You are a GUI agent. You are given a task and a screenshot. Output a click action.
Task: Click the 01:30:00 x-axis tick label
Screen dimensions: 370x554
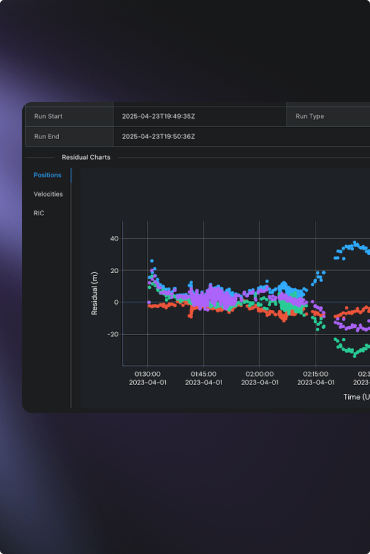pyautogui.click(x=147, y=378)
